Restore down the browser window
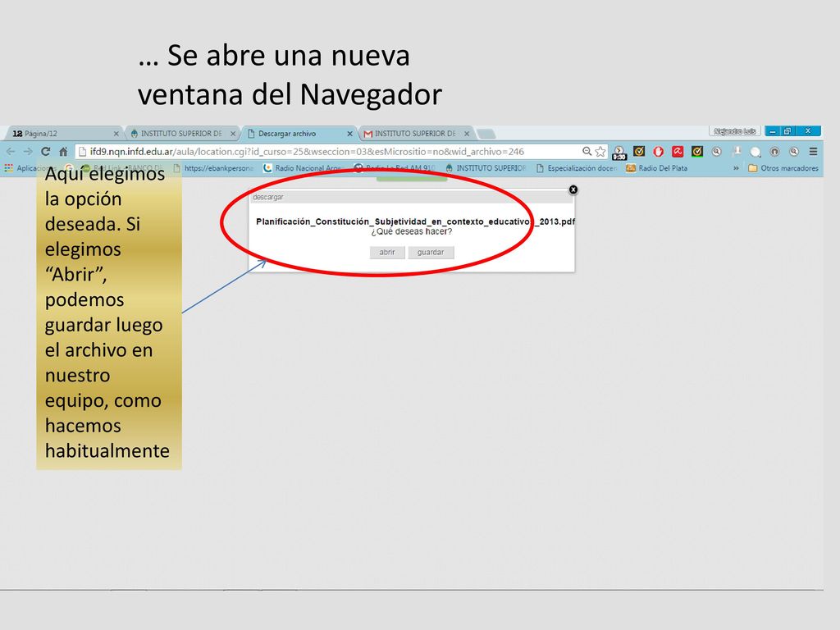The height and width of the screenshot is (630, 840). click(787, 131)
